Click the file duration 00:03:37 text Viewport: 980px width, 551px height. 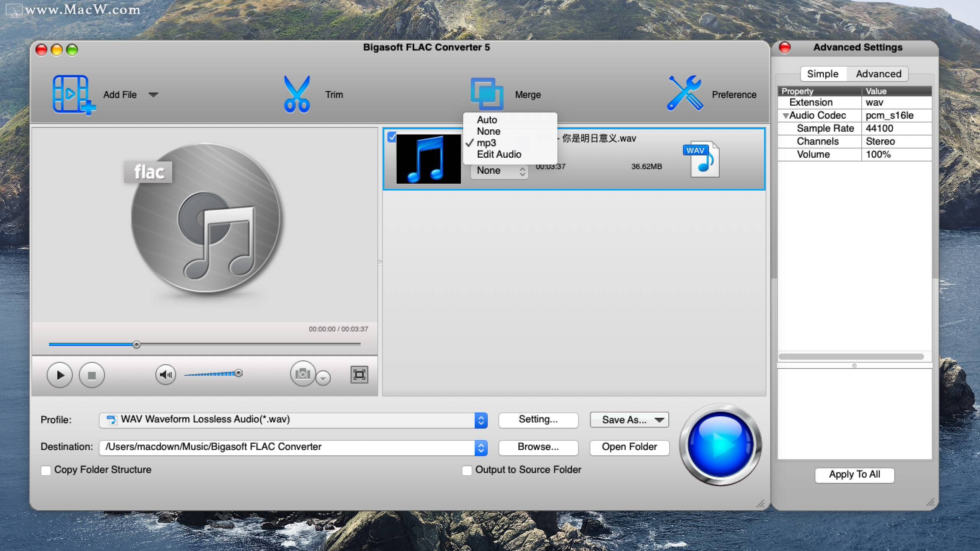(x=550, y=166)
